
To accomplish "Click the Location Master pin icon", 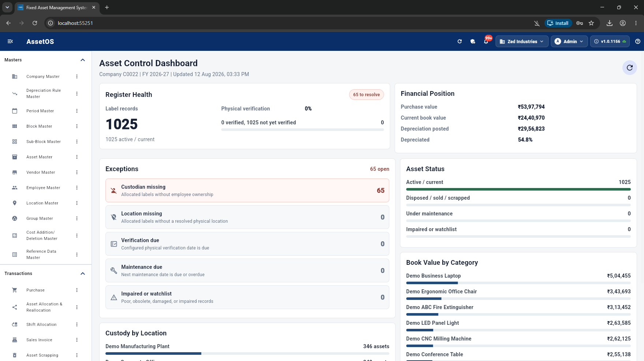I will point(15,203).
